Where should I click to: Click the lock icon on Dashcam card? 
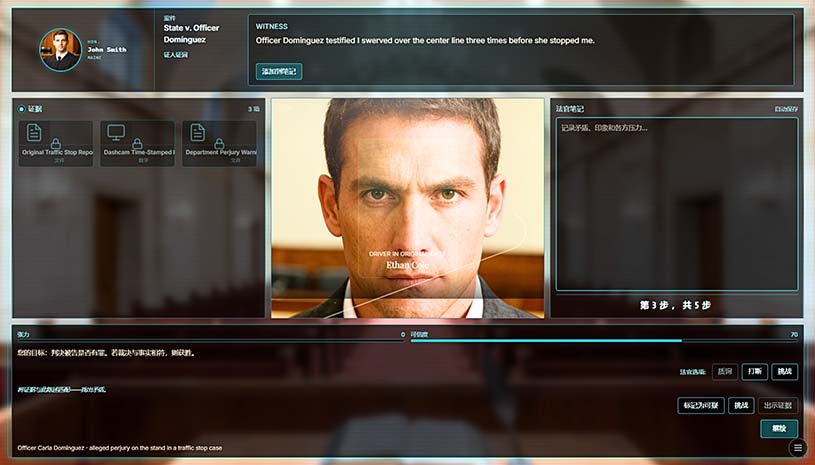click(x=138, y=144)
